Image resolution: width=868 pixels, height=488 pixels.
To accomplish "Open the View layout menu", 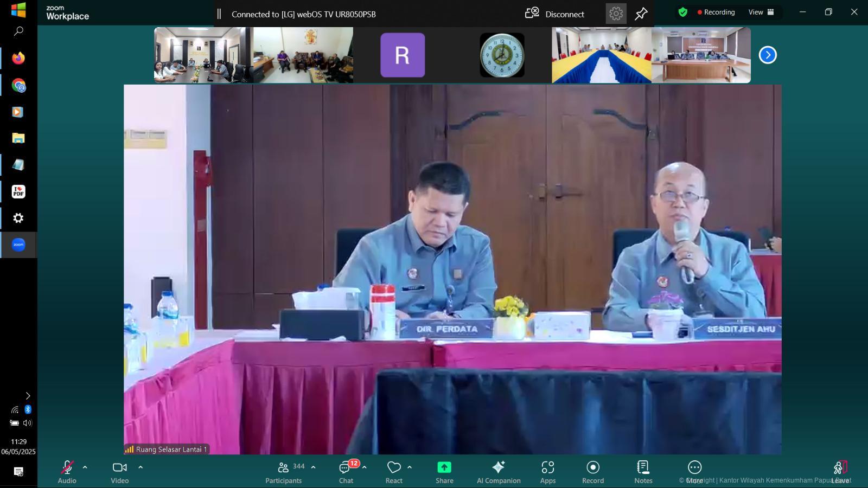I will (761, 12).
